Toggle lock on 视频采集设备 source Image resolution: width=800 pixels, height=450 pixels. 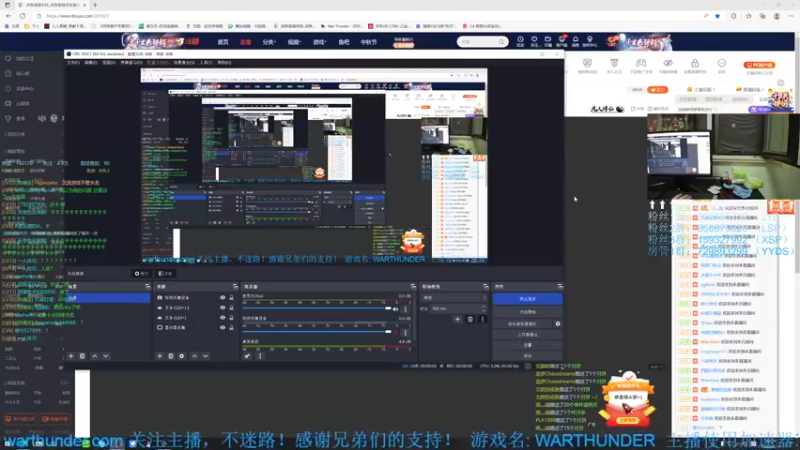[x=231, y=297]
